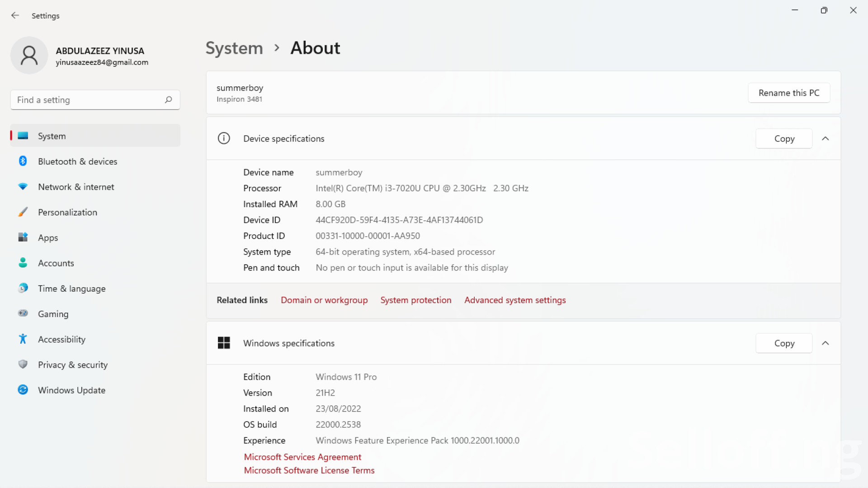This screenshot has height=488, width=868.
Task: Click the Pen and touch value text
Action: coord(412,268)
